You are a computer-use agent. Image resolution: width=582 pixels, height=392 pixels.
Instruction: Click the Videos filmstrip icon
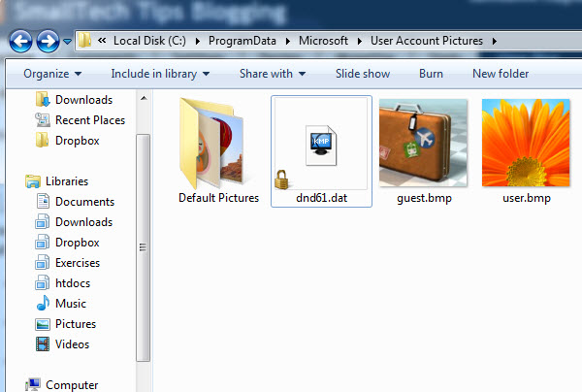click(x=43, y=344)
